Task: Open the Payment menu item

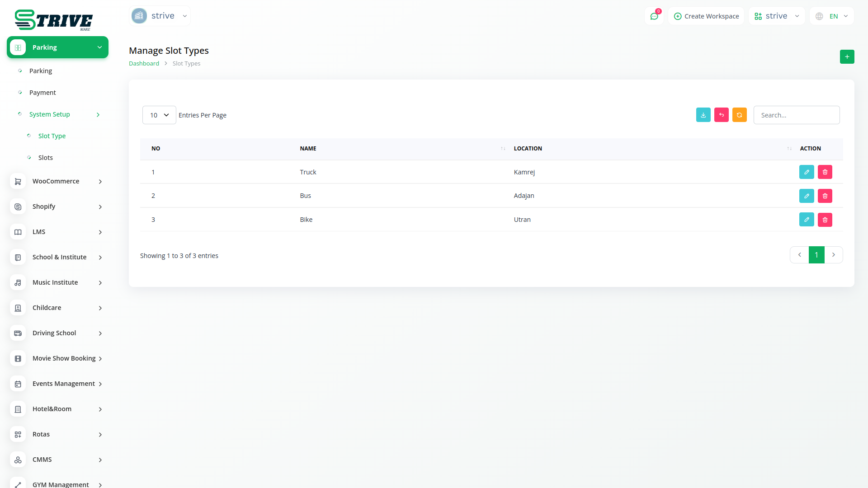Action: (42, 93)
